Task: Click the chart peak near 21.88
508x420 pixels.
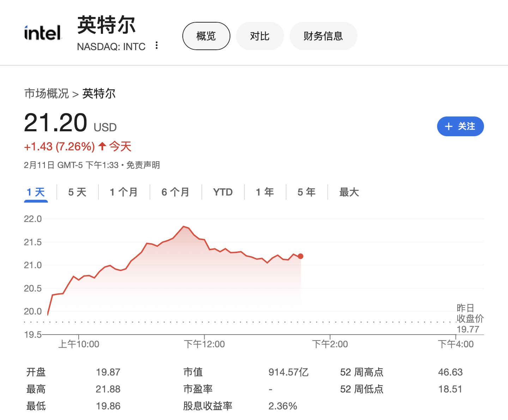Action: [x=183, y=226]
